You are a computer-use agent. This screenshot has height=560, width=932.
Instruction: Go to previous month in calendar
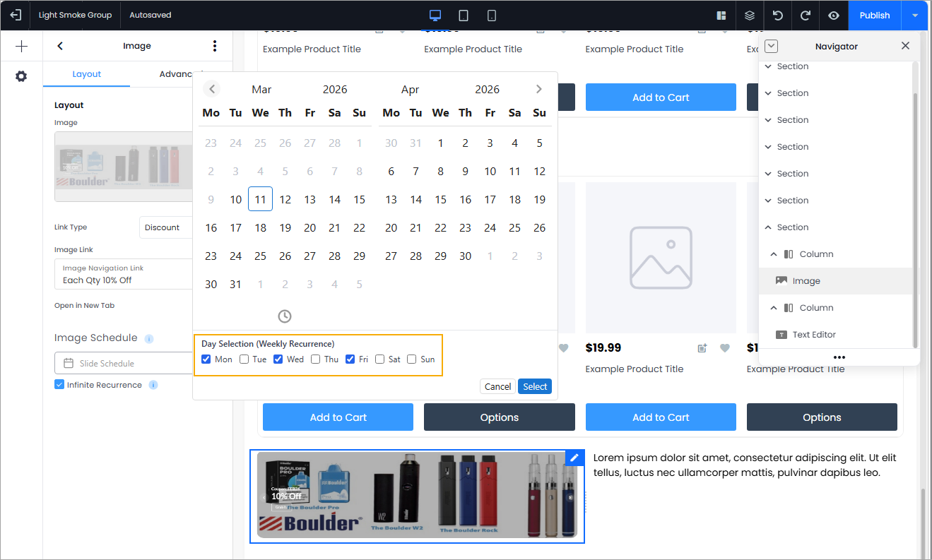coord(212,89)
